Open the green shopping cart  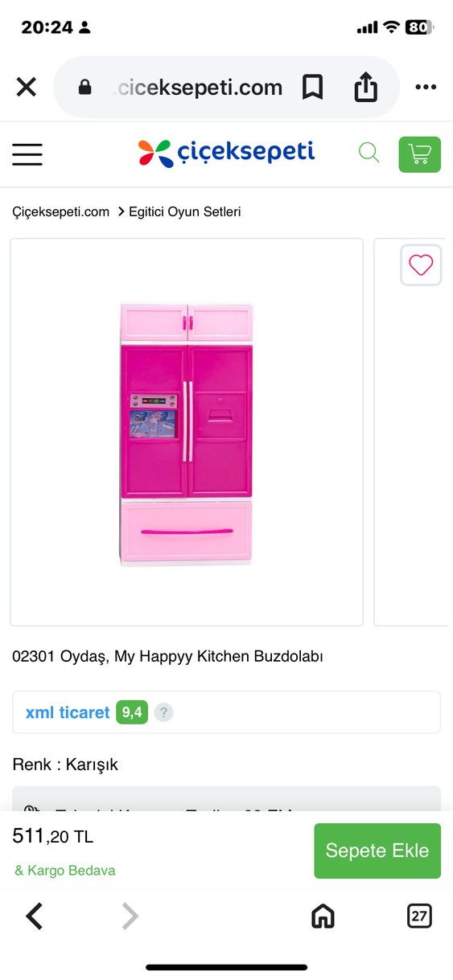coord(420,154)
